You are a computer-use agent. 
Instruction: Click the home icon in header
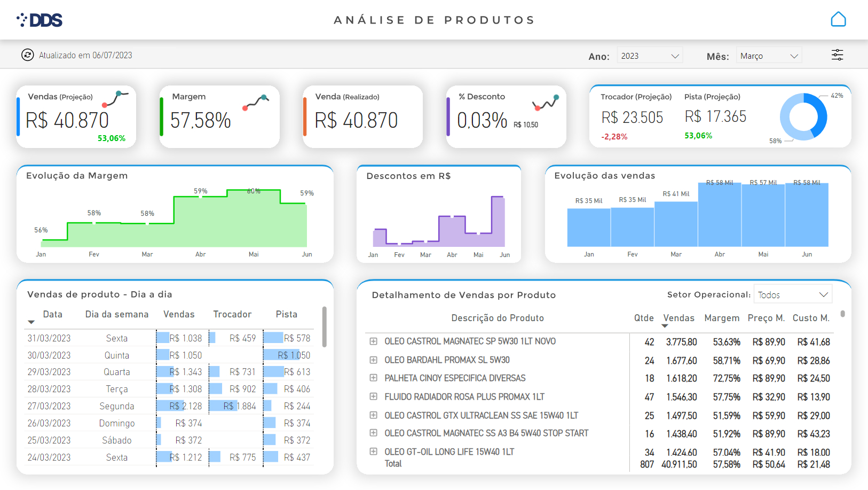[839, 19]
